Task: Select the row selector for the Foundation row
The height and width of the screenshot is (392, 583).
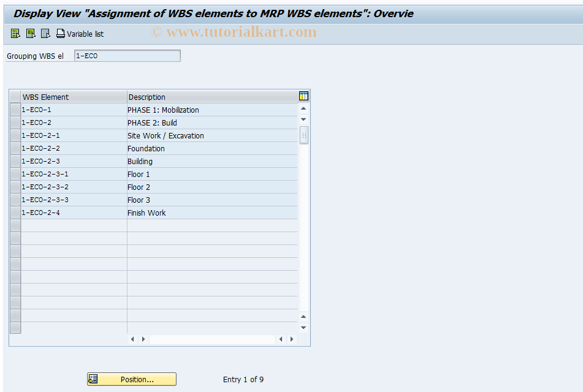Action: click(x=15, y=148)
